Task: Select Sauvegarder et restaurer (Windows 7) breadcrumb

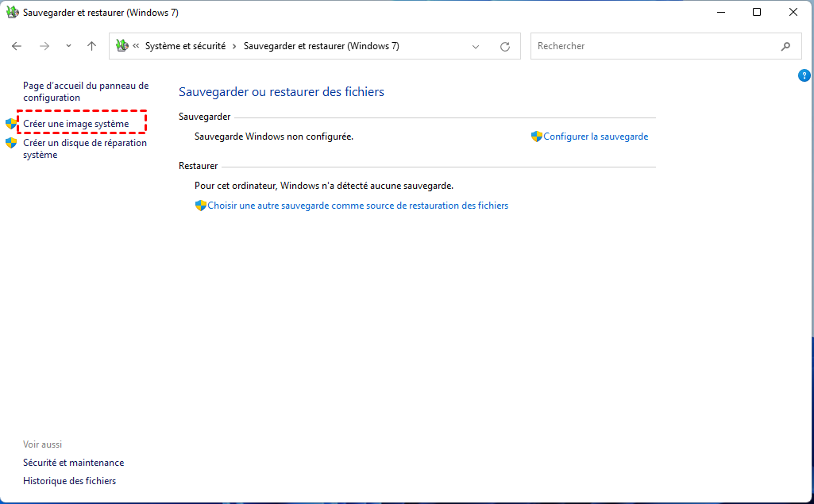Action: pyautogui.click(x=322, y=46)
